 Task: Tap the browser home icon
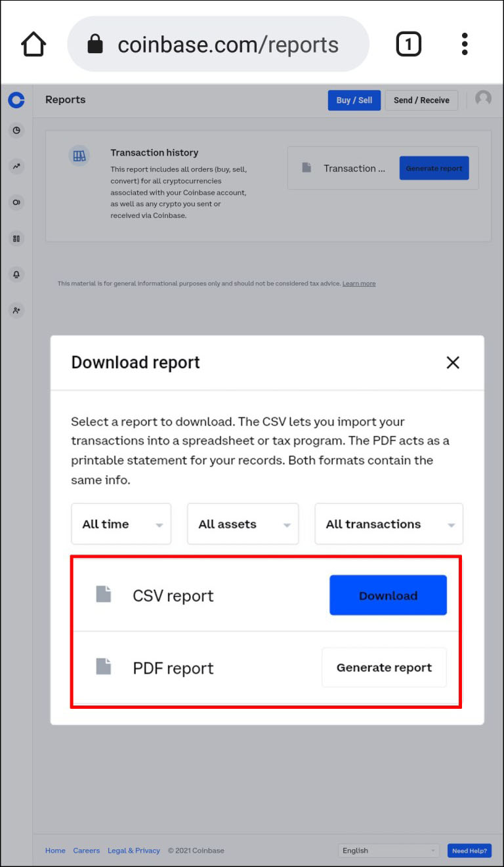(33, 45)
